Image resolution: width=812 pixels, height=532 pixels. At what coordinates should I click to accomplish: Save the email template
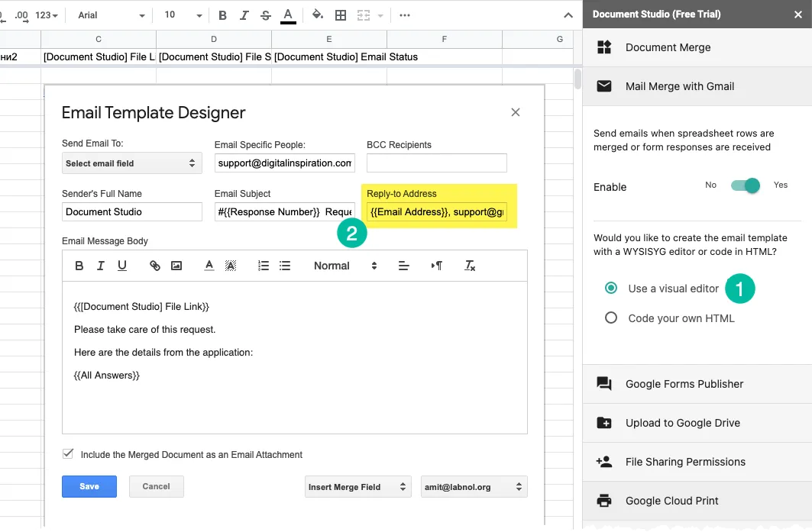coord(89,486)
